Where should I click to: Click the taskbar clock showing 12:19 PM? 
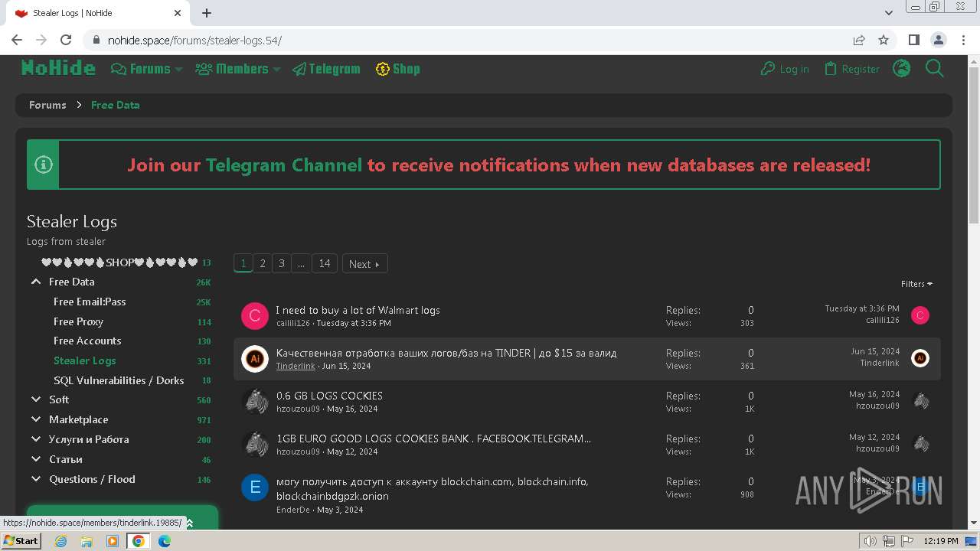pos(941,541)
